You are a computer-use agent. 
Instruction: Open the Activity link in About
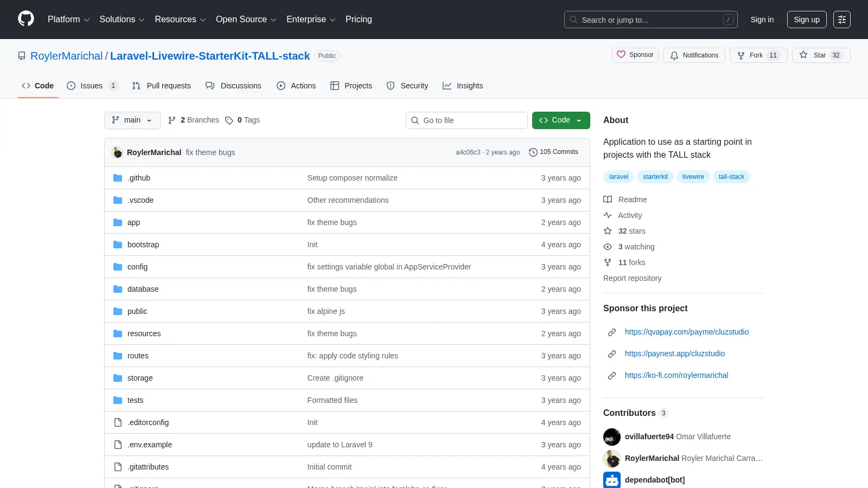pyautogui.click(x=623, y=215)
